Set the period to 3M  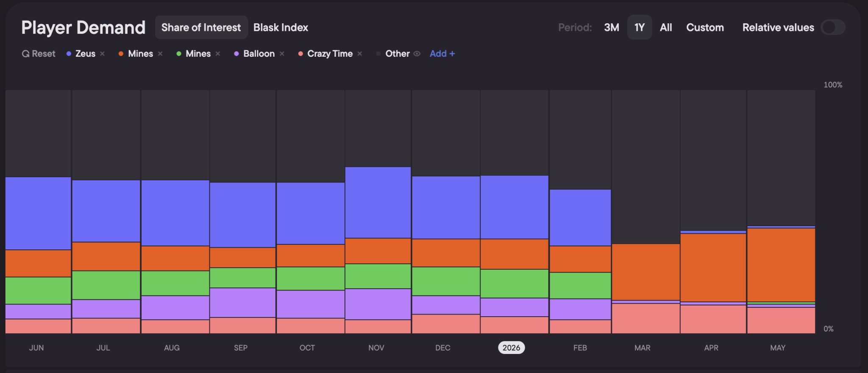point(612,28)
